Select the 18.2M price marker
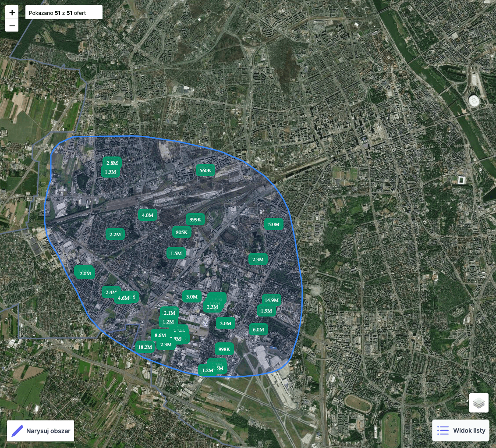Screen dimensions: 496x448 pyautogui.click(x=145, y=347)
